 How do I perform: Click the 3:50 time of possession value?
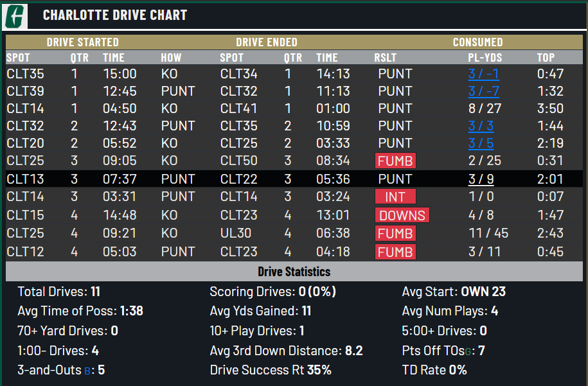click(550, 109)
